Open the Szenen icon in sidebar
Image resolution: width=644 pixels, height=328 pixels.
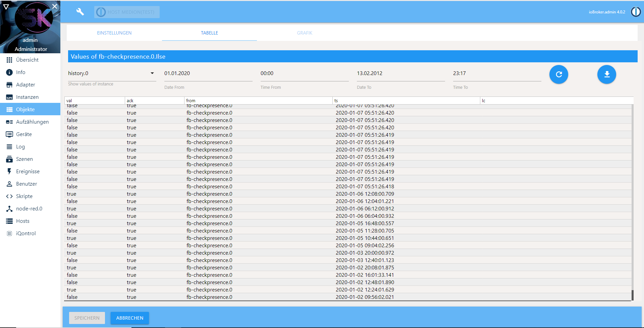click(x=9, y=159)
